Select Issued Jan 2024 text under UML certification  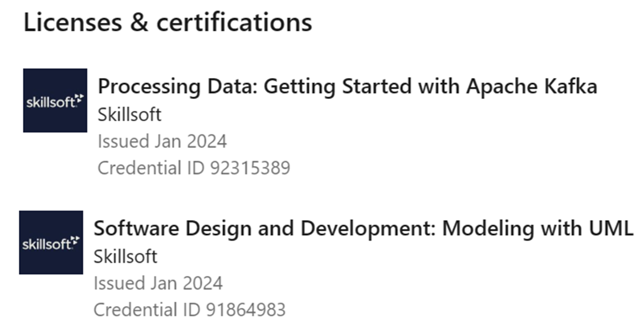(x=158, y=283)
